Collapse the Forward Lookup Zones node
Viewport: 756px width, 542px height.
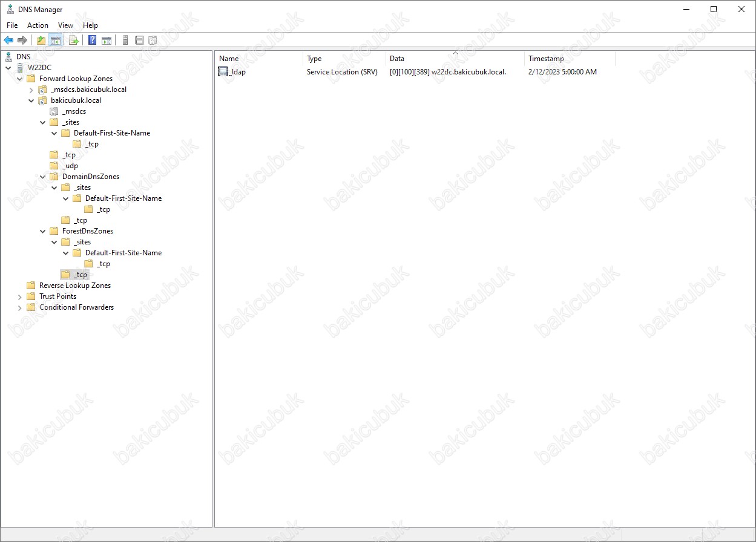[20, 79]
